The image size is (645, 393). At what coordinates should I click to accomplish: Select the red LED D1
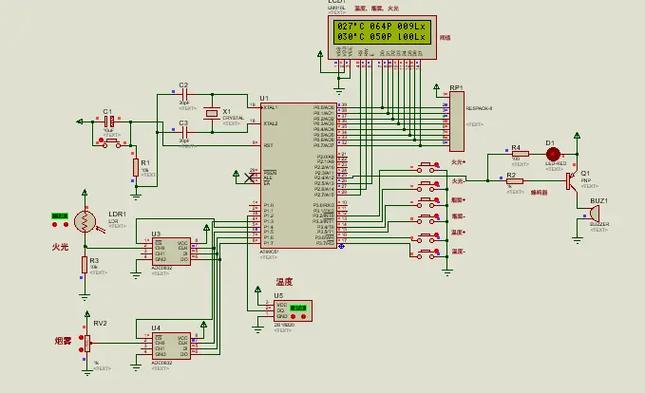point(553,154)
